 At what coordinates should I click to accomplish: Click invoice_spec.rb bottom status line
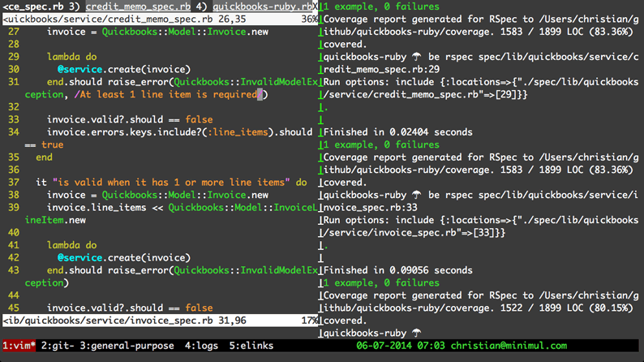(x=160, y=321)
